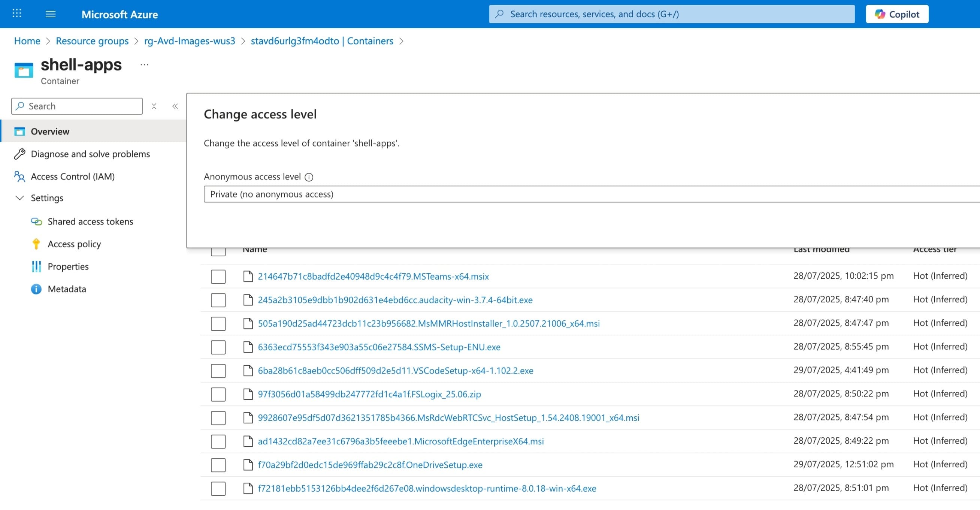This screenshot has height=510, width=980.
Task: Click the file icon of MicrosoftEdgeEnterpriseX64.msi
Action: tap(248, 441)
